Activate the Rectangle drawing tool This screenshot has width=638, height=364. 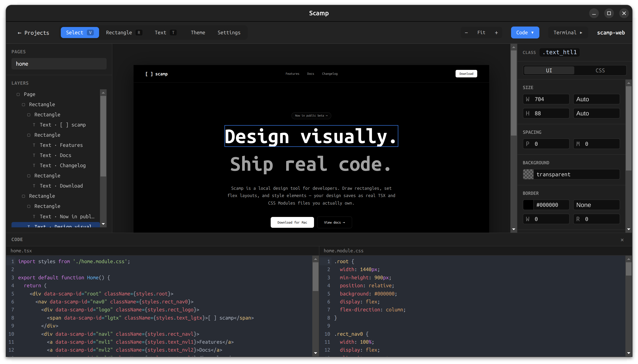pyautogui.click(x=119, y=33)
